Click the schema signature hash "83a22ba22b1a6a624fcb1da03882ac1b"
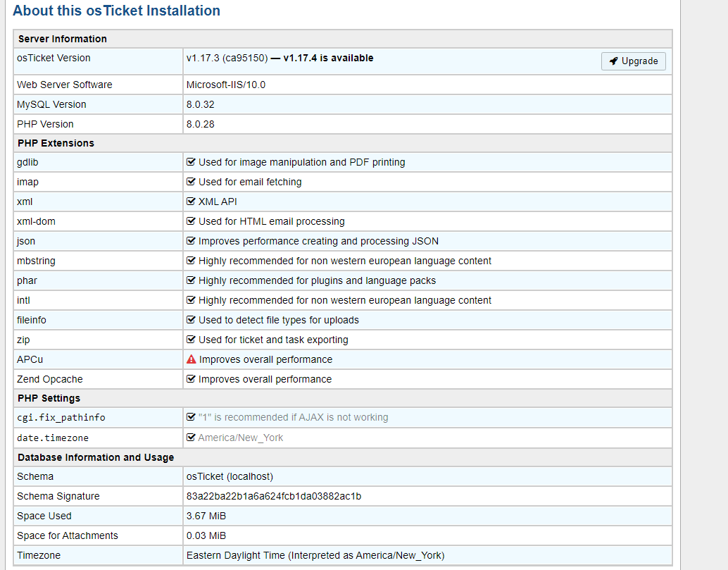This screenshot has width=728, height=570. click(274, 496)
